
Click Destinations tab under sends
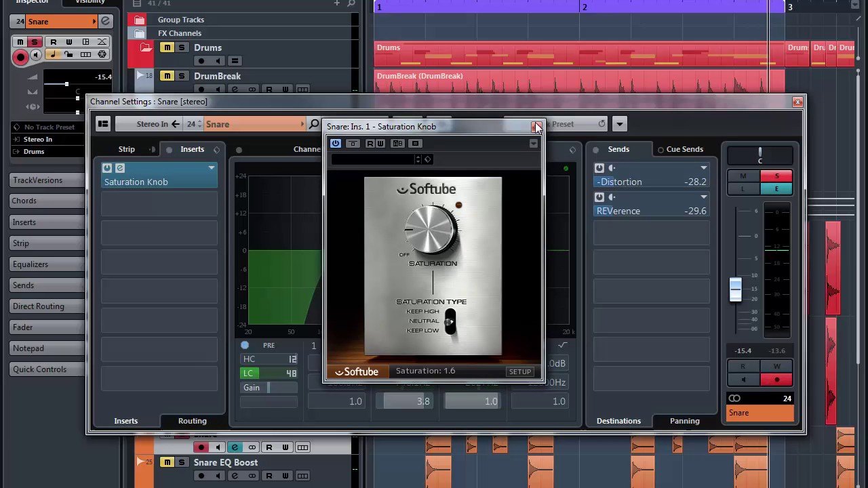coord(618,421)
